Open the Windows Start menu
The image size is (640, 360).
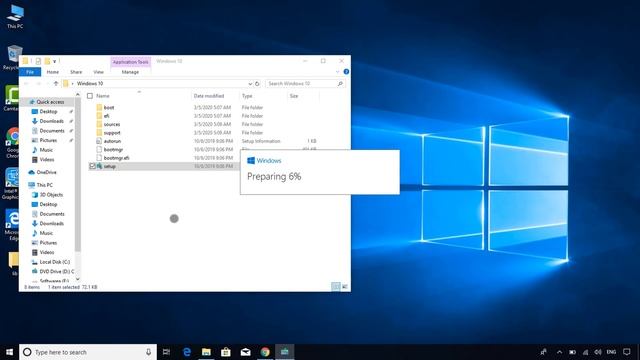tap(9, 352)
